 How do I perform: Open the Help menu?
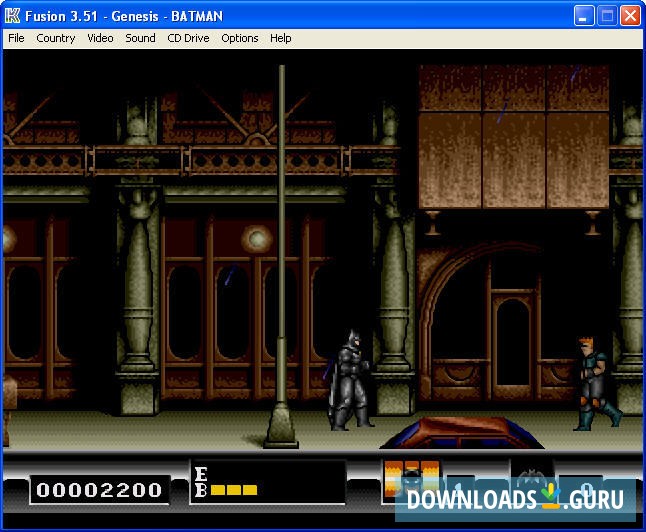click(x=281, y=38)
